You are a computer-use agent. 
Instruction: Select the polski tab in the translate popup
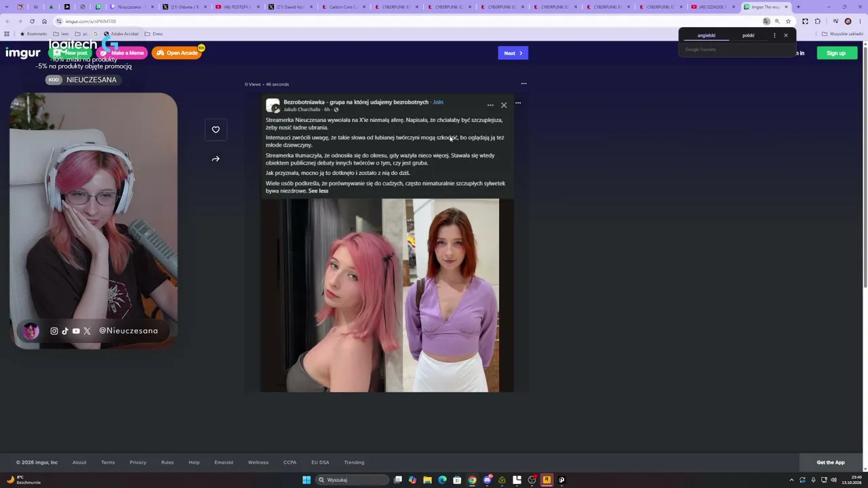pos(748,35)
